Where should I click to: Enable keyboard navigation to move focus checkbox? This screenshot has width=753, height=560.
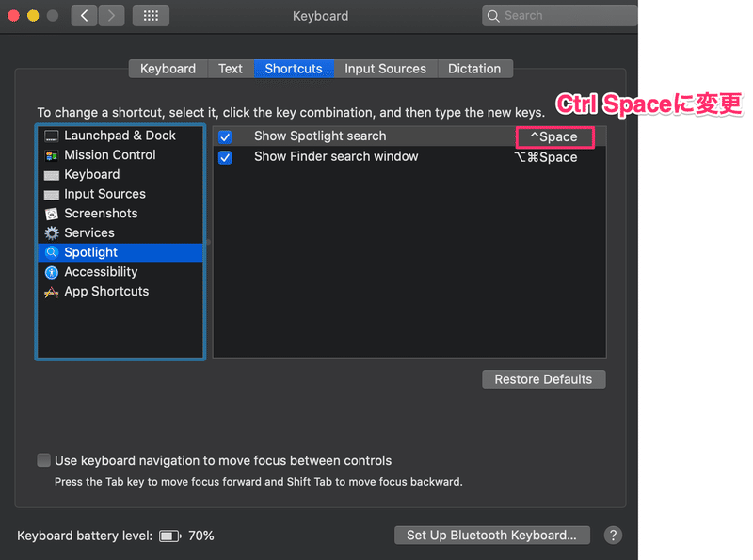43,460
